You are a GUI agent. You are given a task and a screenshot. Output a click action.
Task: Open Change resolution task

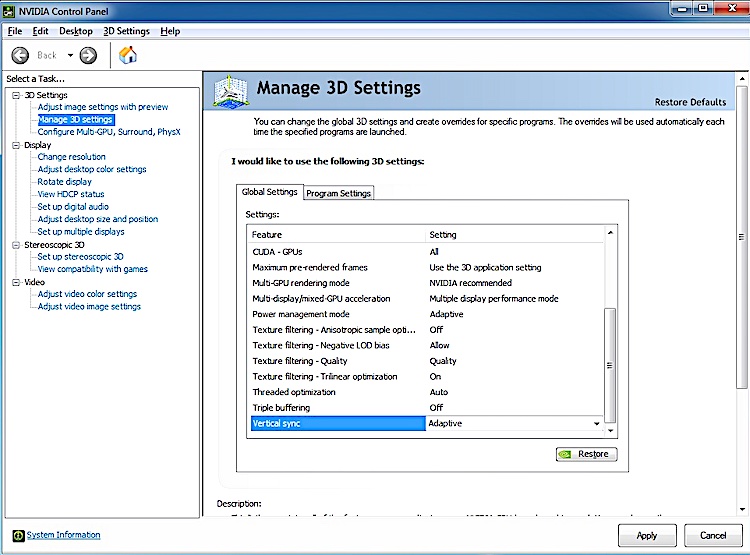[x=71, y=156]
